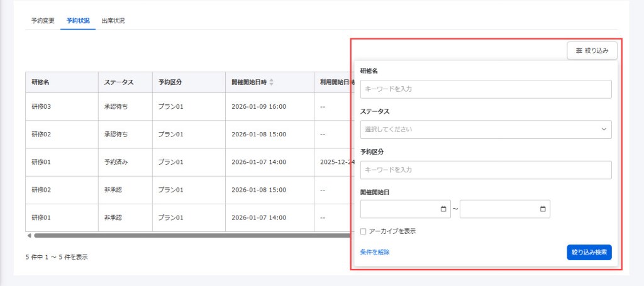The height and width of the screenshot is (286, 644).
Task: Click the ステータス column header
Action: [119, 82]
